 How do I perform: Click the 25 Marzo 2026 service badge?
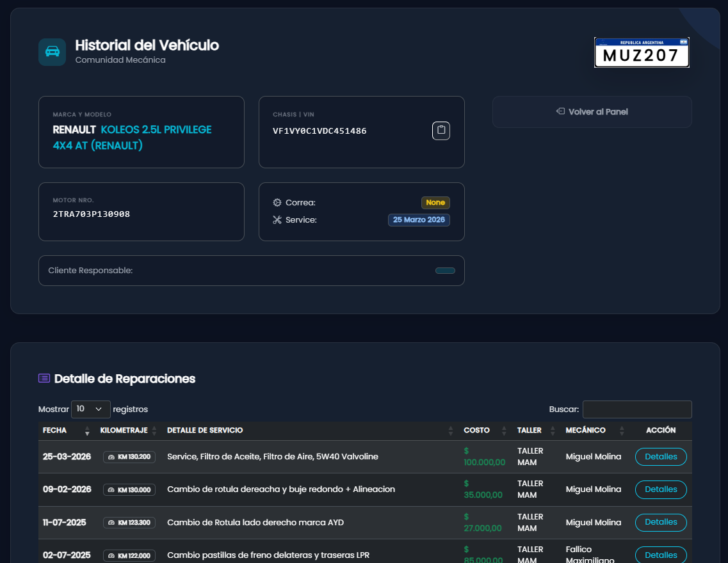(419, 220)
